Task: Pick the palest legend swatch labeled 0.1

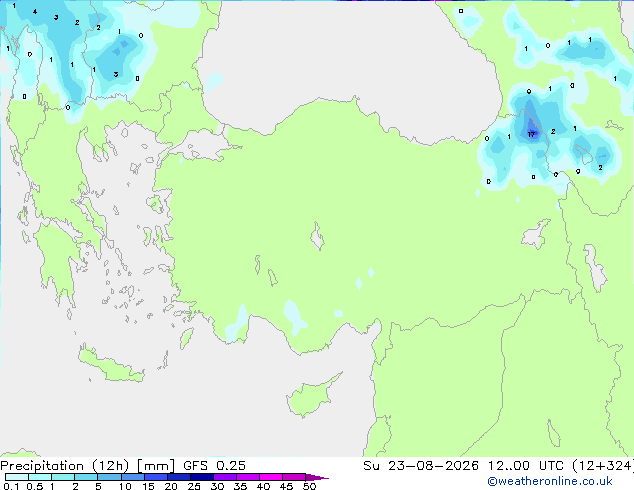Action: click(x=17, y=477)
